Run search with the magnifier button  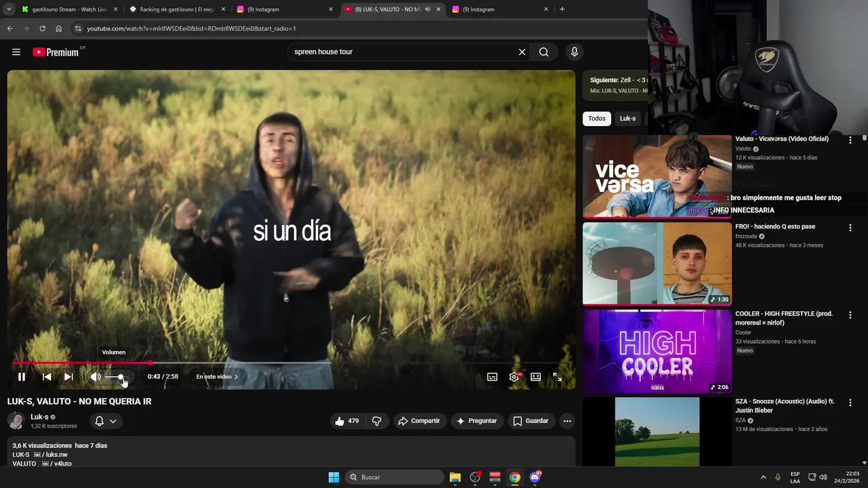(544, 52)
